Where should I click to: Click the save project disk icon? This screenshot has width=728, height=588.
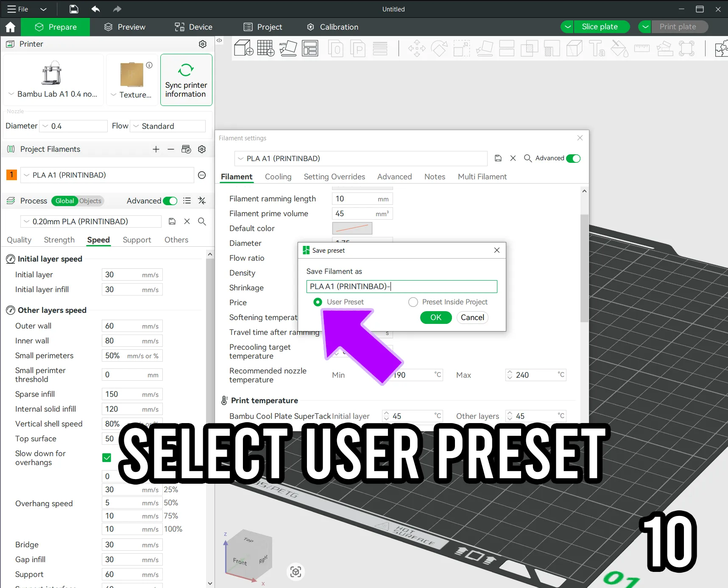click(74, 9)
